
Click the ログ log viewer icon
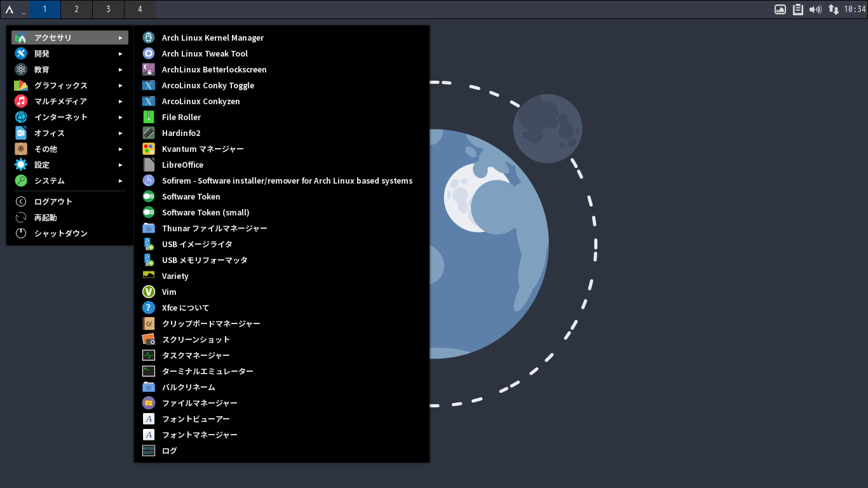point(149,451)
